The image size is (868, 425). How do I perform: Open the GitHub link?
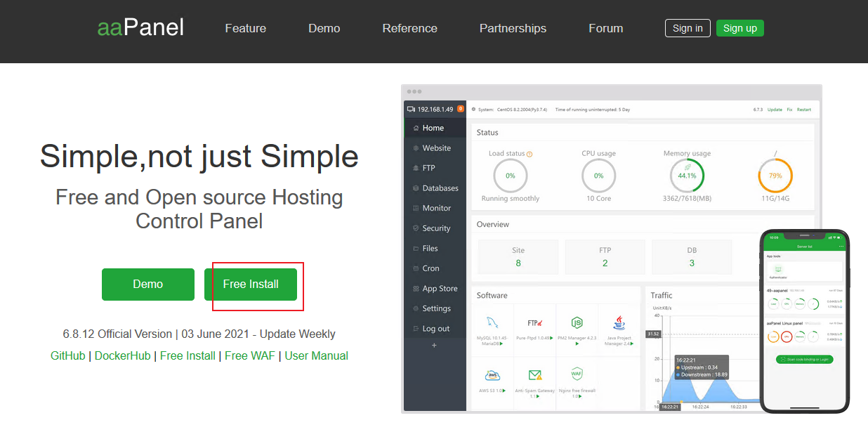click(x=67, y=355)
